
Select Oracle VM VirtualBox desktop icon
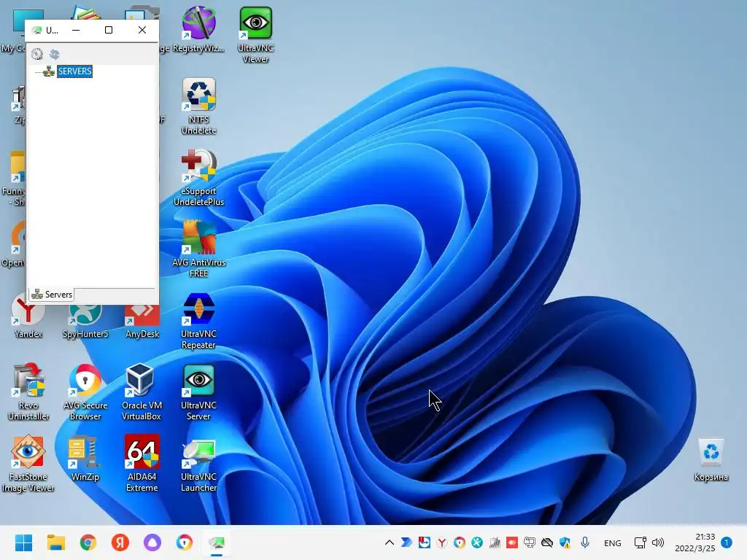pos(142,392)
